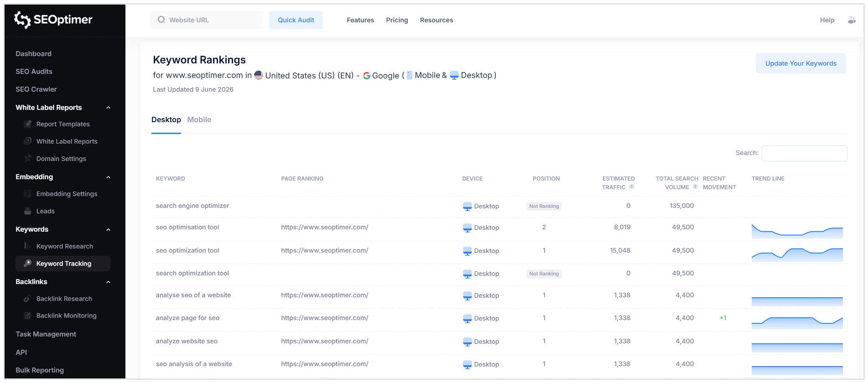This screenshot has width=868, height=383.
Task: Click the Backlink Research icon
Action: [x=28, y=299]
